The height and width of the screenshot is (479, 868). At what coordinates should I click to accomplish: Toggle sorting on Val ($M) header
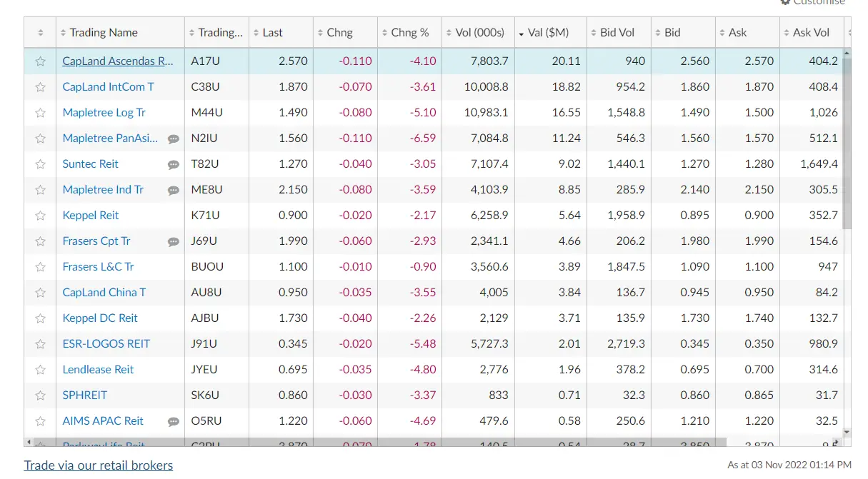(x=550, y=33)
